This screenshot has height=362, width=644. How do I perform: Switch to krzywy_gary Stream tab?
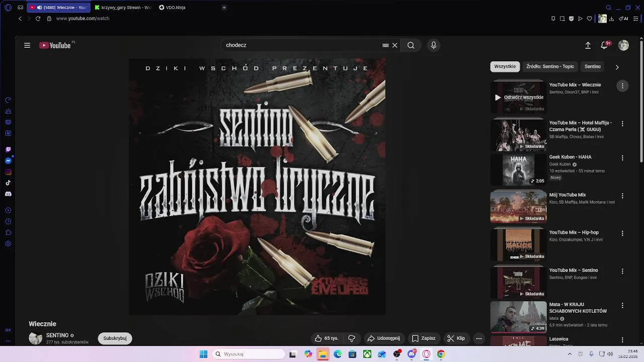(x=122, y=8)
